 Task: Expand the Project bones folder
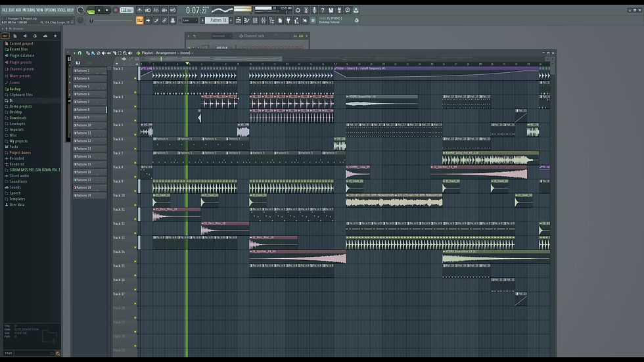(x=20, y=152)
